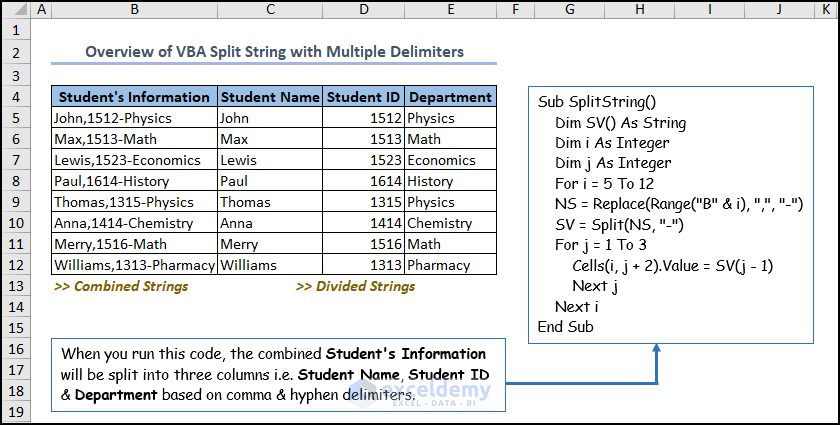Select row 16 header

(x=16, y=349)
